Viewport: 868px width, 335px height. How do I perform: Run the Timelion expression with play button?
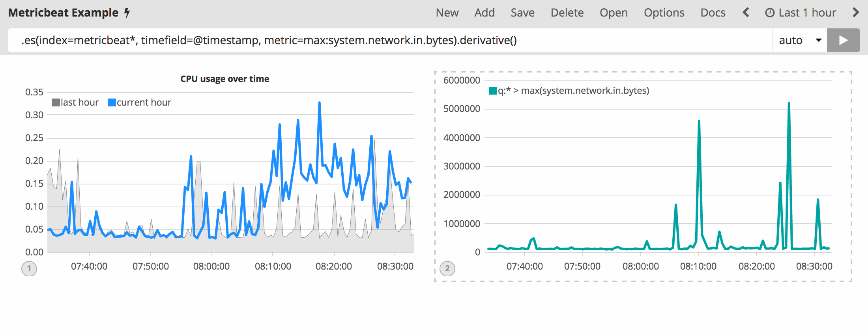(843, 40)
